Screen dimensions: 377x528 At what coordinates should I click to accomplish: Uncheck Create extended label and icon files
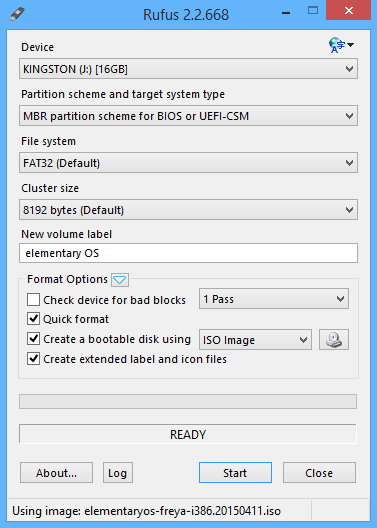pos(33,359)
